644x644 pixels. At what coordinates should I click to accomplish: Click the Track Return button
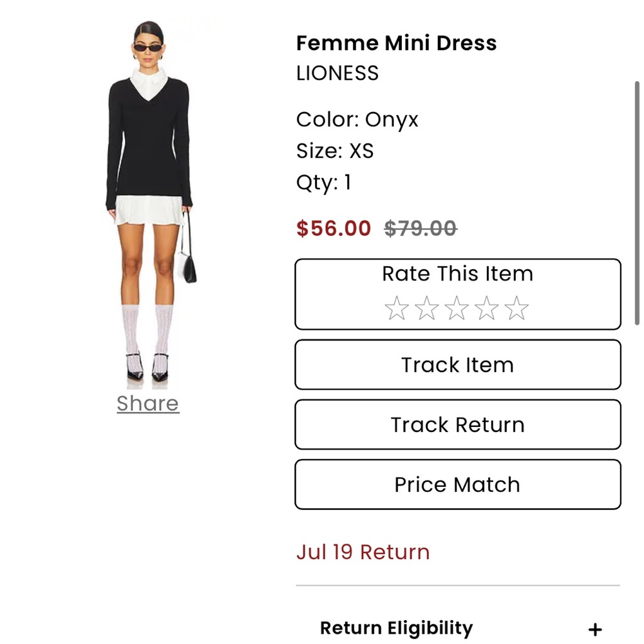[457, 424]
